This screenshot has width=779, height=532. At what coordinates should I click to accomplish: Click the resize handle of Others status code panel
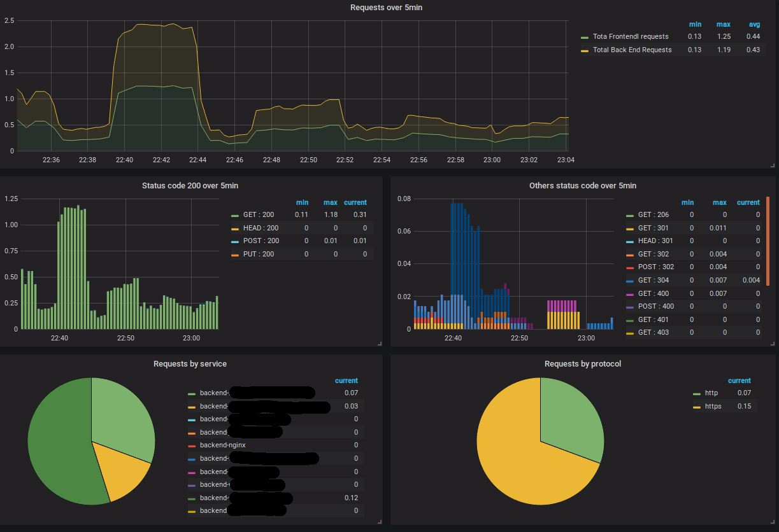tap(772, 344)
